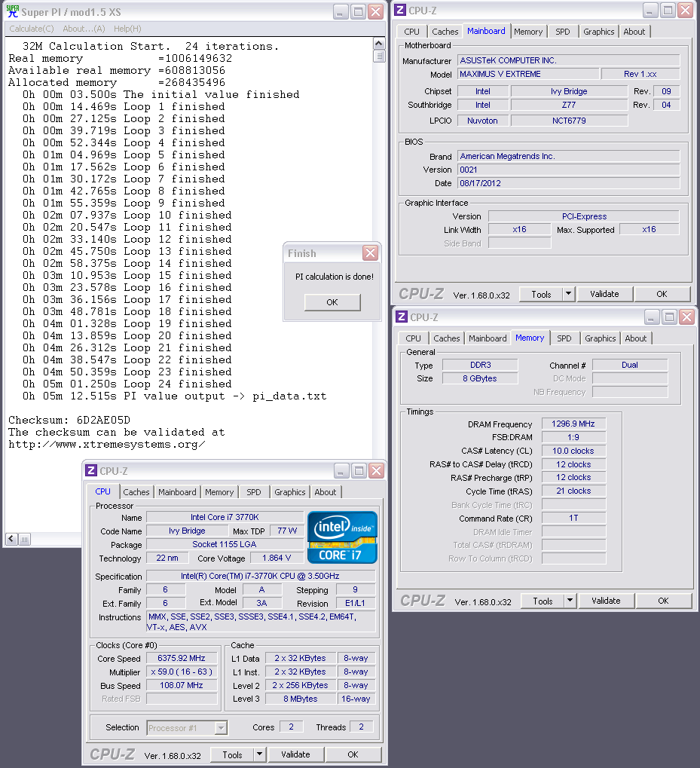Close the CPU-Z CPU window
This screenshot has width=700, height=768.
click(x=376, y=471)
